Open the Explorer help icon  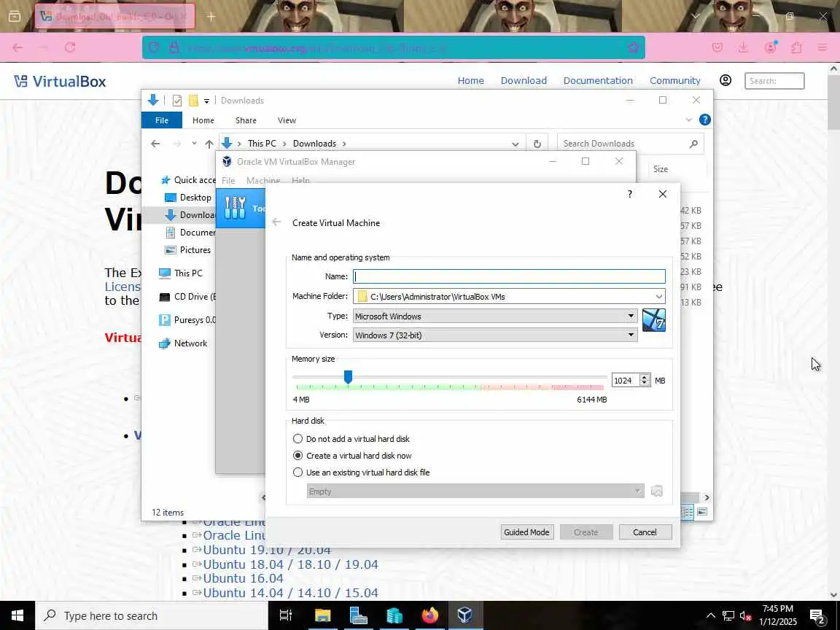click(x=705, y=120)
